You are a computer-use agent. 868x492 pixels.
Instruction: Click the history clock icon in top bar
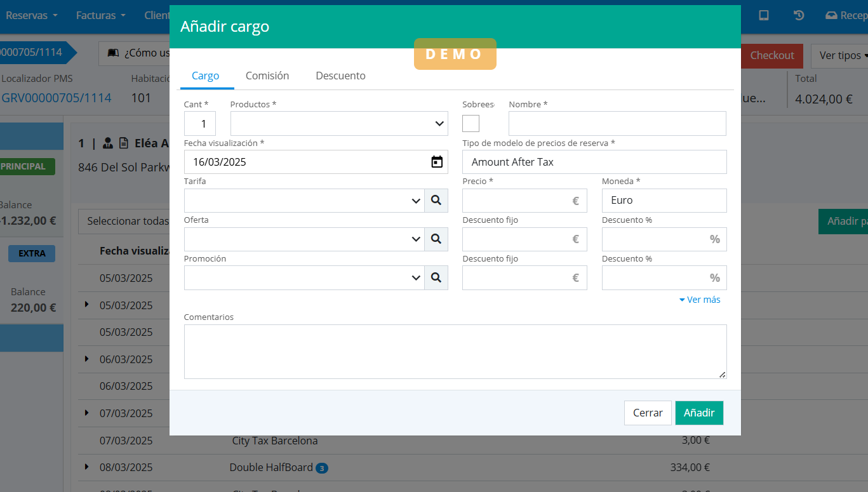[799, 15]
